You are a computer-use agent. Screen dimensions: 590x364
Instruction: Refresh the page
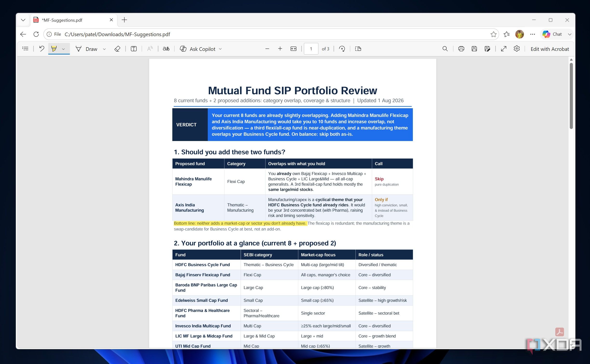[x=36, y=34]
